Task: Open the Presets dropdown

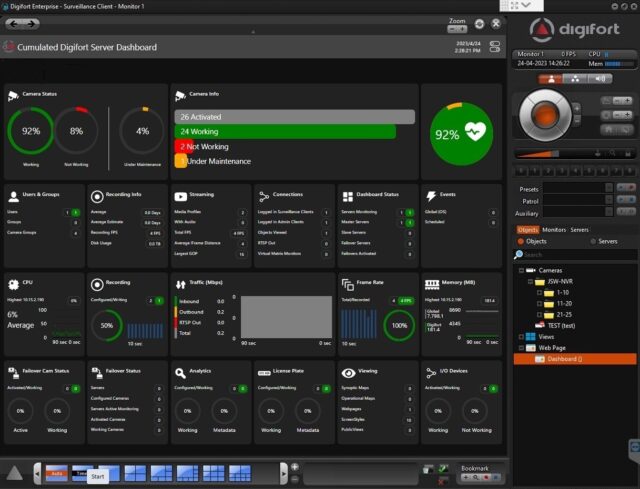Action: (609, 188)
